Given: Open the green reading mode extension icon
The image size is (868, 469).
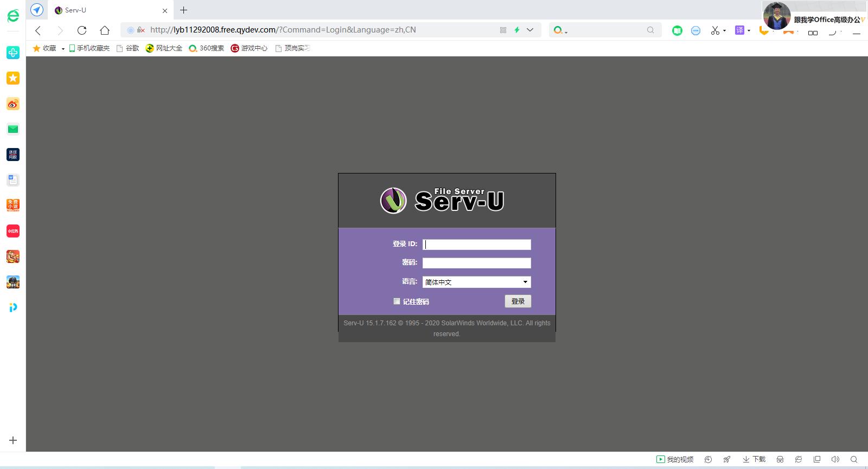Looking at the screenshot, I should click(x=677, y=30).
